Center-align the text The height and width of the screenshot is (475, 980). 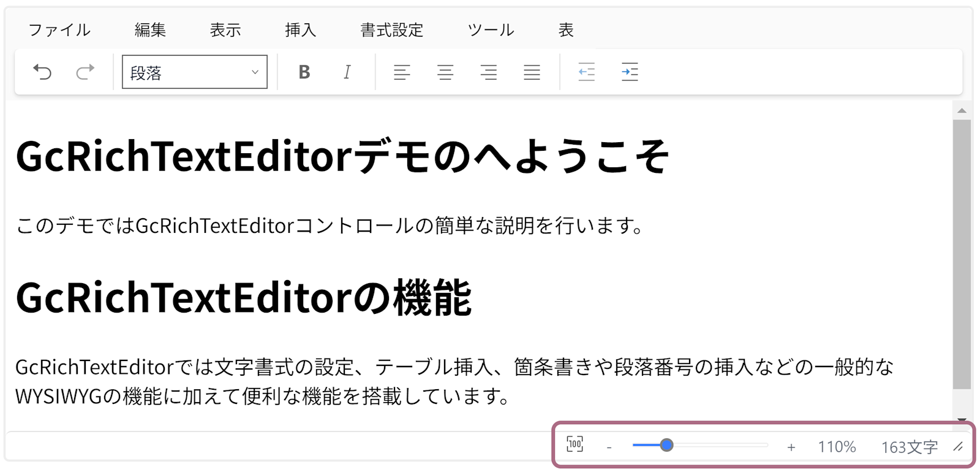[x=445, y=72]
